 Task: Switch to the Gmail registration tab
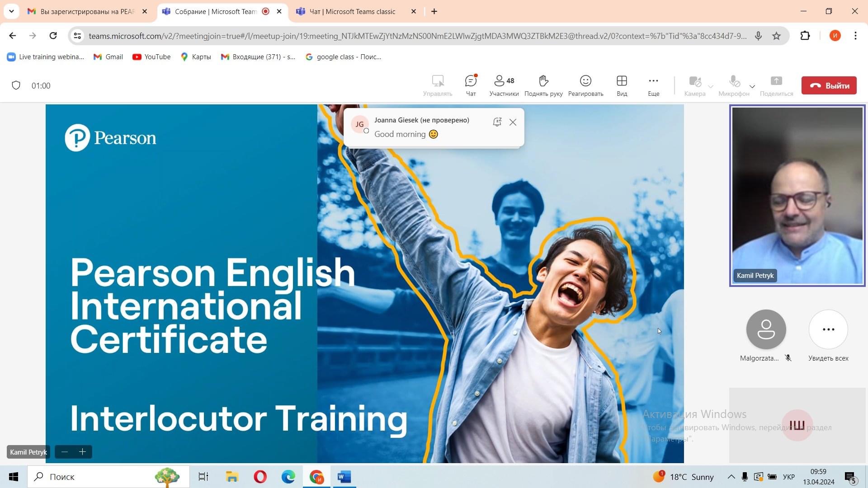point(87,11)
